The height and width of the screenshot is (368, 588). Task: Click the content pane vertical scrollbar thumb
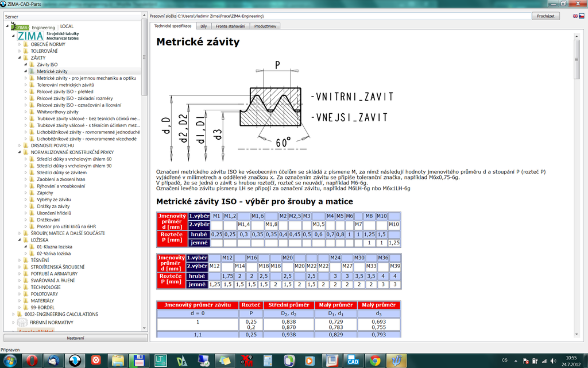tap(577, 59)
